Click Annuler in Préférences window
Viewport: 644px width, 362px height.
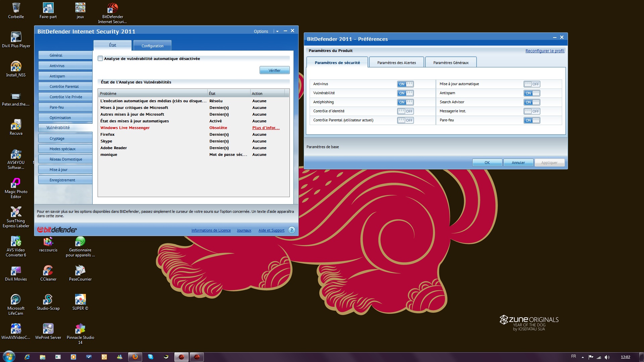point(518,163)
